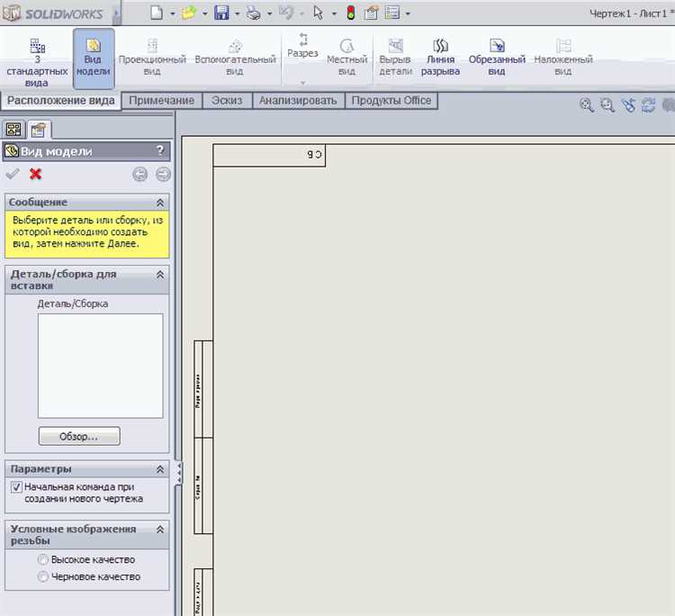Click the Open folder icon

(x=189, y=13)
